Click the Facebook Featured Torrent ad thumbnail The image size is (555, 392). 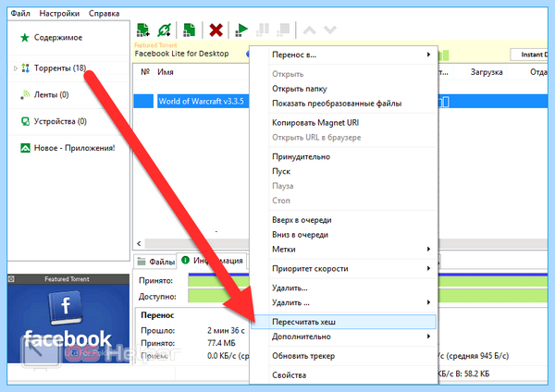68,323
